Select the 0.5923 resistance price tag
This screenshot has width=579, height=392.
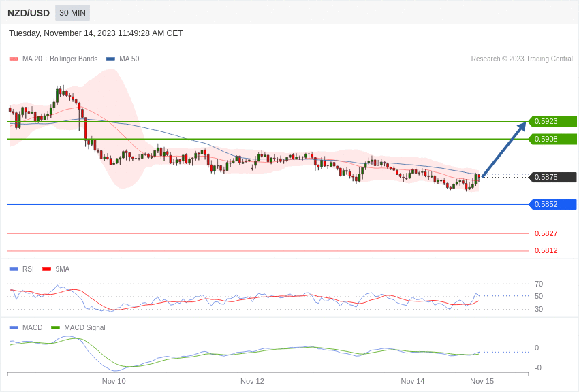(x=553, y=121)
